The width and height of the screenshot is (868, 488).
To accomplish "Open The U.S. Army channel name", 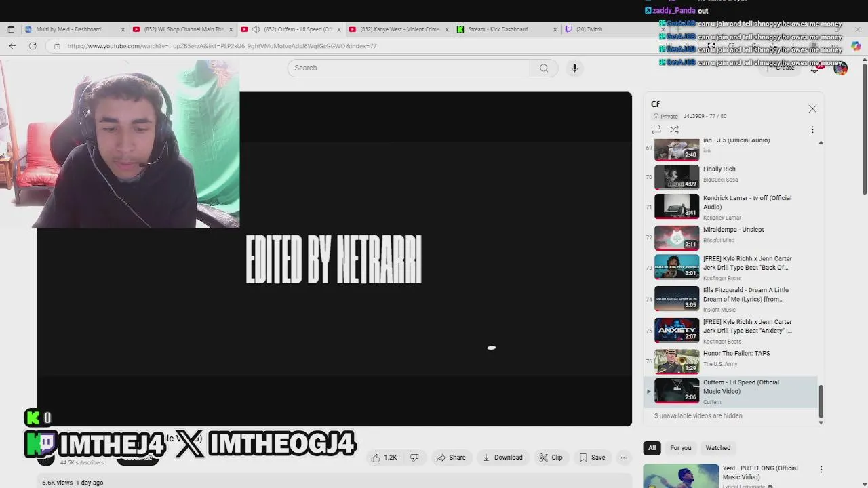I will tap(719, 365).
